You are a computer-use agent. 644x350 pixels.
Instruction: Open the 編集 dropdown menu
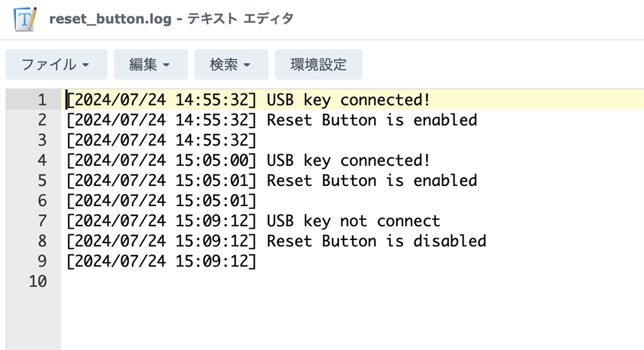tap(151, 65)
